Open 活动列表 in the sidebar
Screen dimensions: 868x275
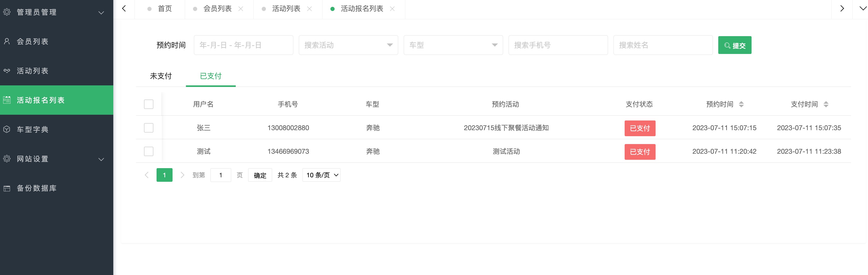pyautogui.click(x=57, y=71)
